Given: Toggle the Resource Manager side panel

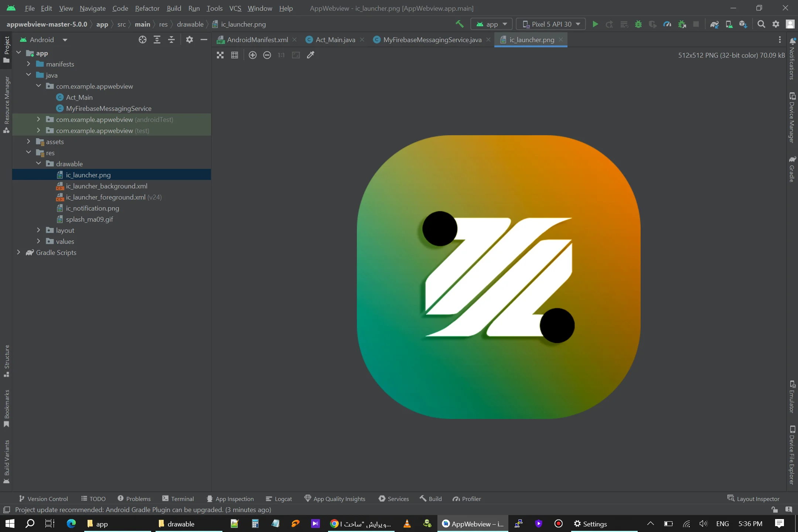Looking at the screenshot, I should pos(6,105).
